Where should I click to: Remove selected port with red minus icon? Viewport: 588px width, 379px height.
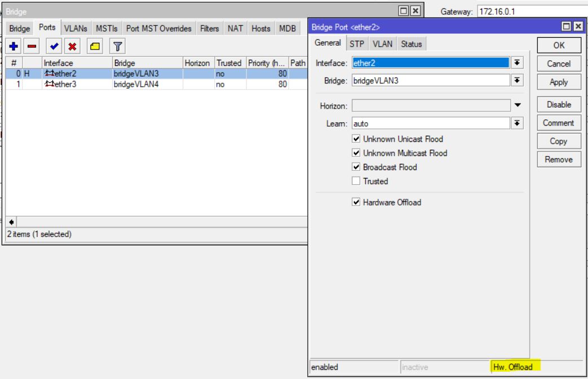pos(32,46)
